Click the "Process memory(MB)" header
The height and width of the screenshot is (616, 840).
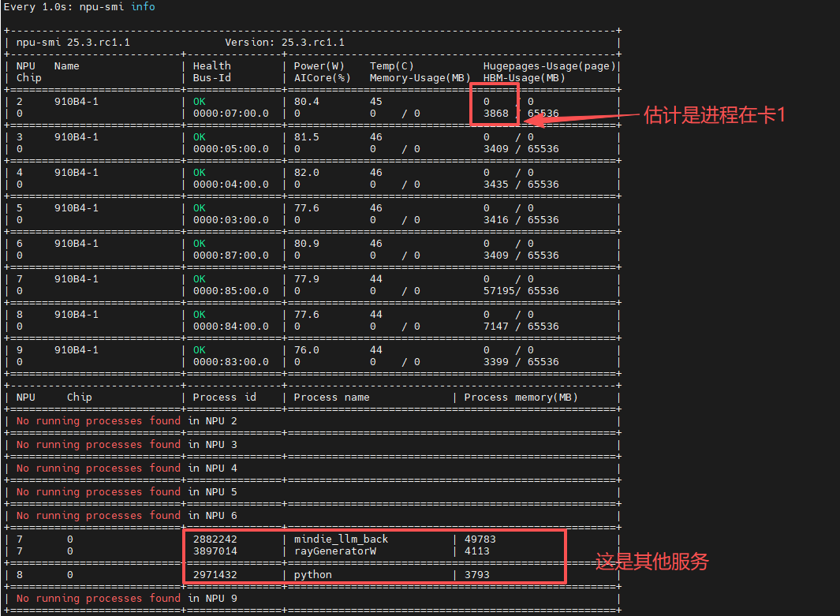[521, 397]
